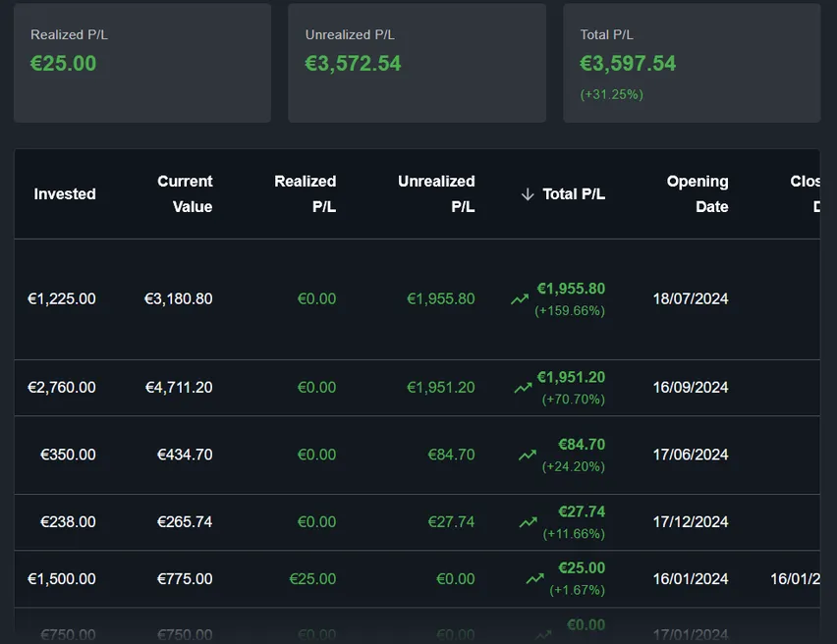Open the Total P/L summary card

click(692, 62)
